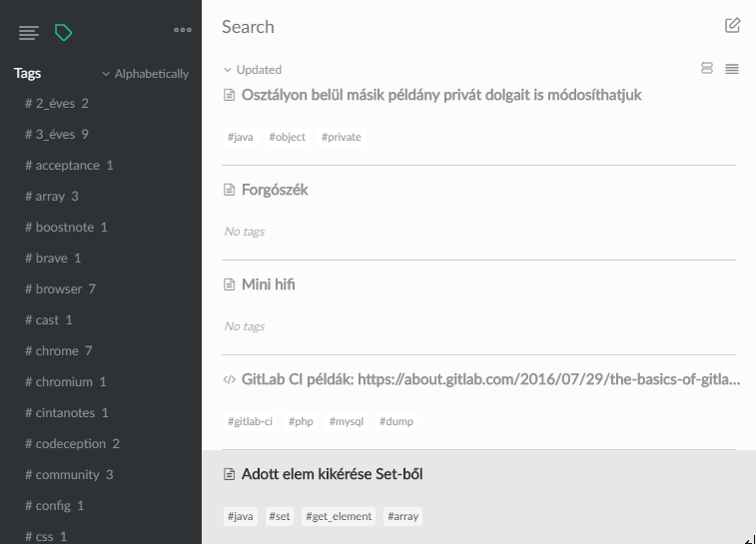
Task: Click the new note pencil icon
Action: point(733,25)
